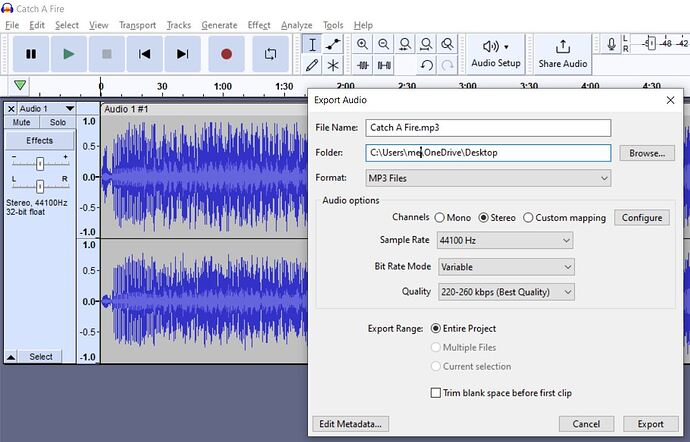Open the Sample Rate dropdown
The height and width of the screenshot is (442, 690).
505,240
